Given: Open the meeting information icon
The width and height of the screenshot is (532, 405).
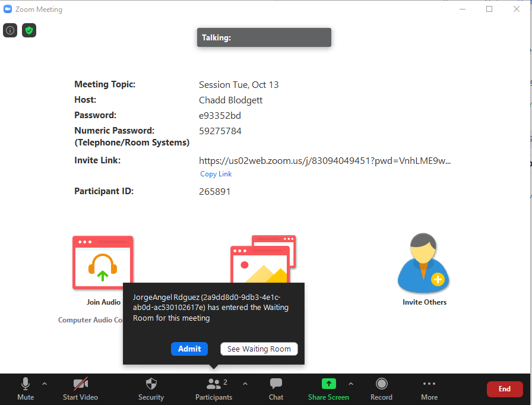Looking at the screenshot, I should (10, 30).
